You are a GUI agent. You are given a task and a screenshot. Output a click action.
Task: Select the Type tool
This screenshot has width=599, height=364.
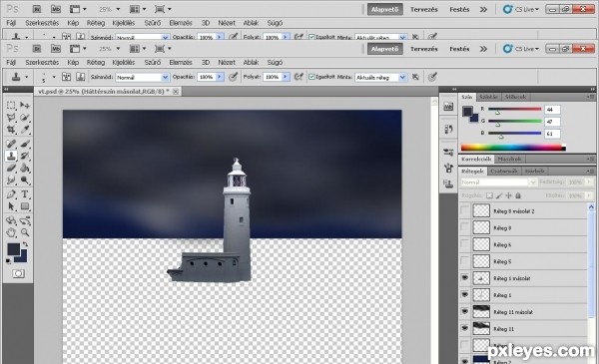click(x=25, y=194)
